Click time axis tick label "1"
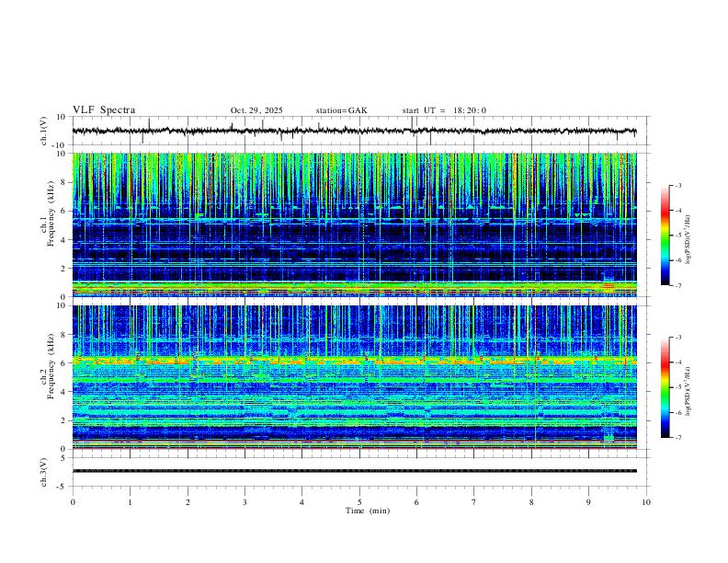728x563 pixels. [130, 502]
